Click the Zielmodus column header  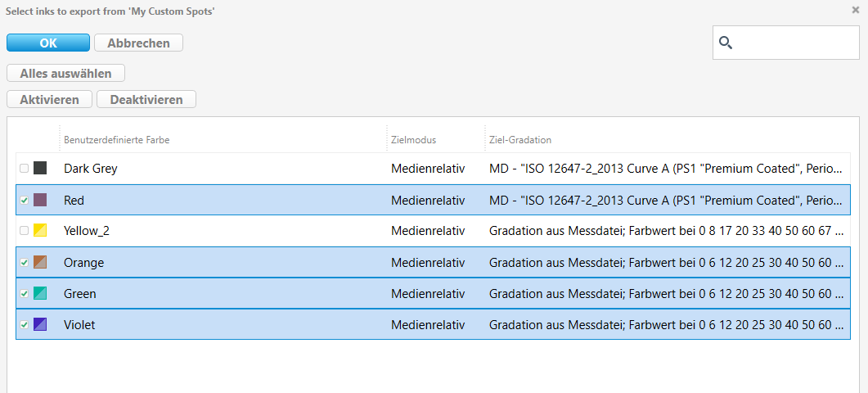(413, 140)
